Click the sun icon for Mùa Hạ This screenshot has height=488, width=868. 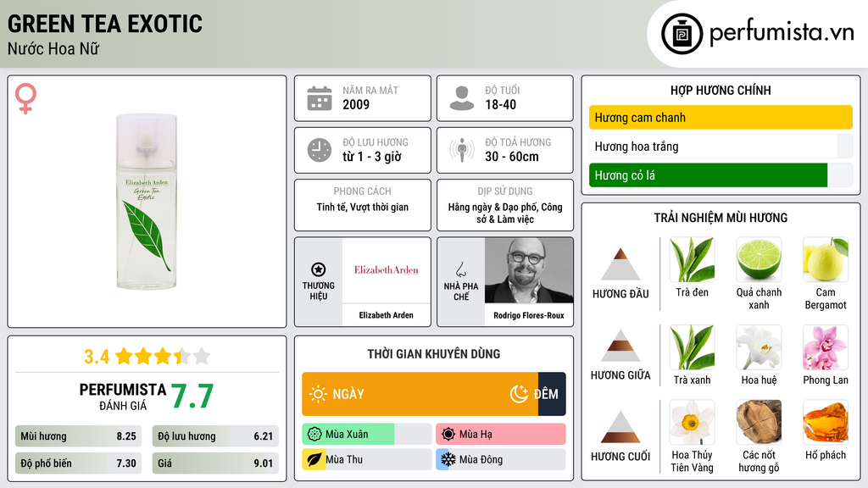point(448,435)
